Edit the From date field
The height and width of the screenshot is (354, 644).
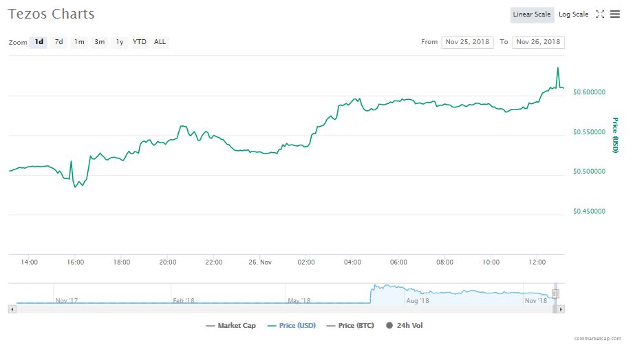click(467, 42)
